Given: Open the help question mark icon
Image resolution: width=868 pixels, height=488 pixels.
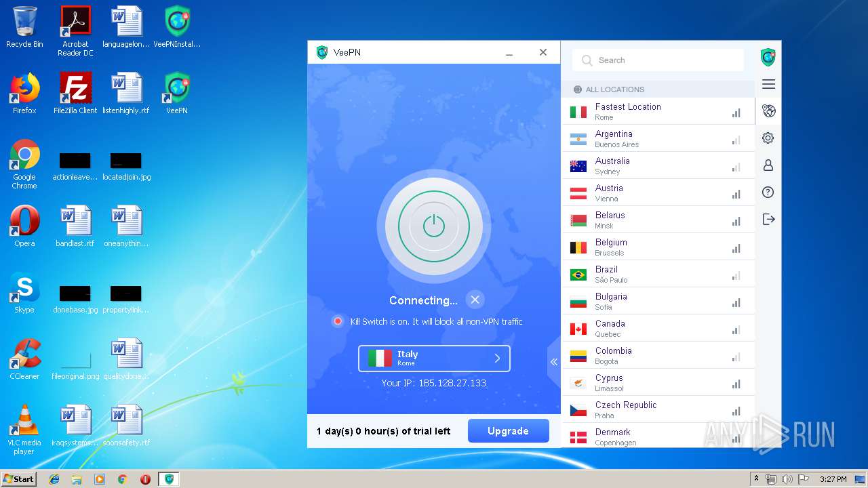Looking at the screenshot, I should point(768,192).
